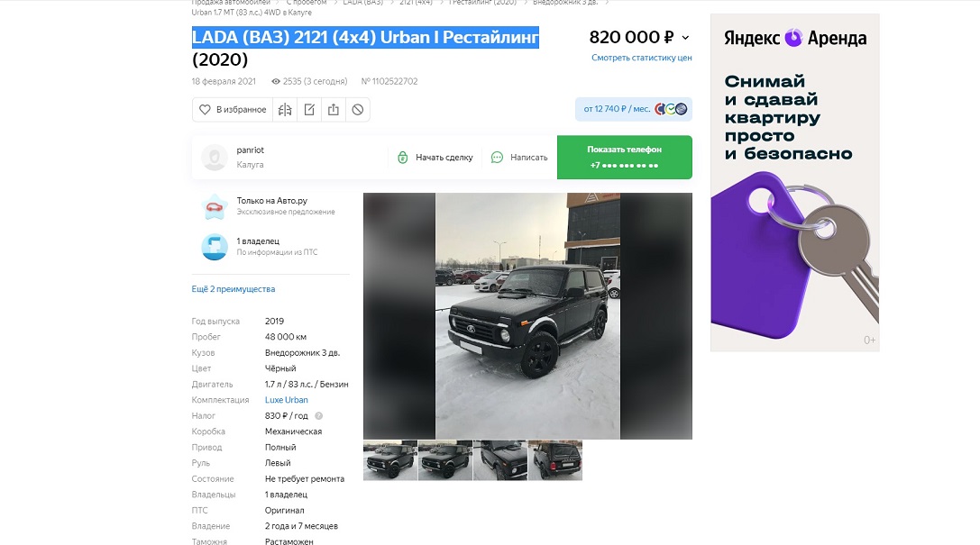Select first car photo thumbnail

click(390, 460)
